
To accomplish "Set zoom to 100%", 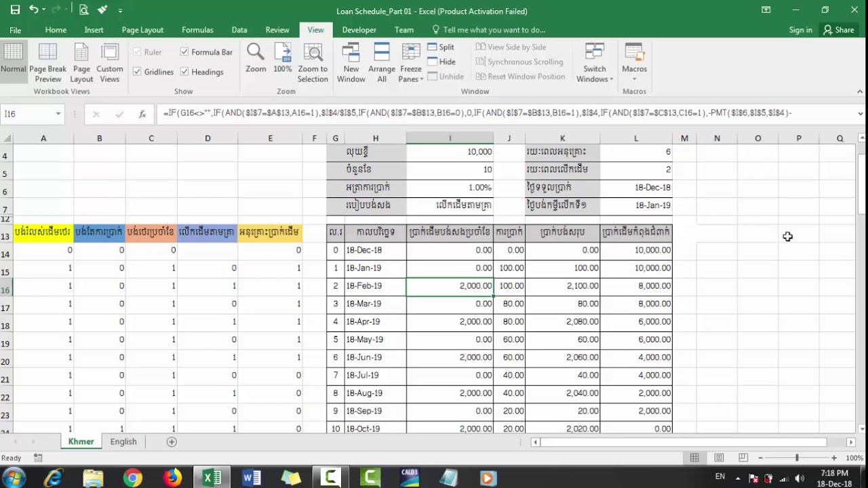I will click(283, 58).
